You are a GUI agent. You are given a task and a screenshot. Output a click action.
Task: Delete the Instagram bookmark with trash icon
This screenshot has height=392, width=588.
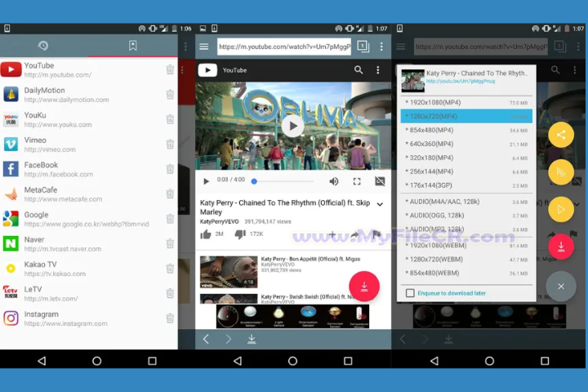170,318
